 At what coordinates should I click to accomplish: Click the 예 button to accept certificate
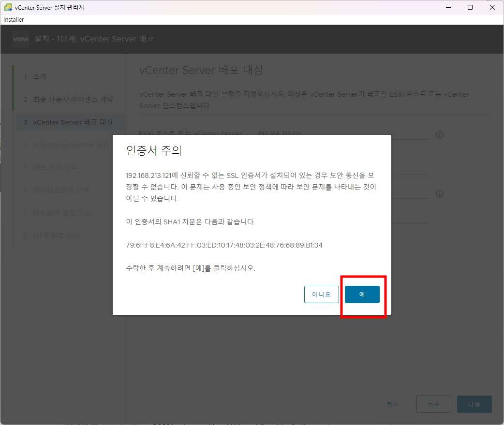pos(362,294)
